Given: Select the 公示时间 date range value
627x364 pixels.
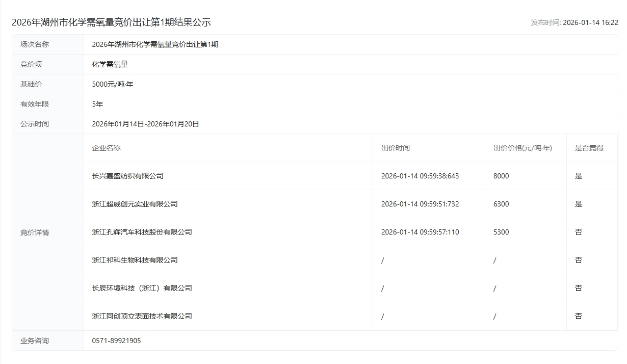Looking at the screenshot, I should click(x=145, y=124).
